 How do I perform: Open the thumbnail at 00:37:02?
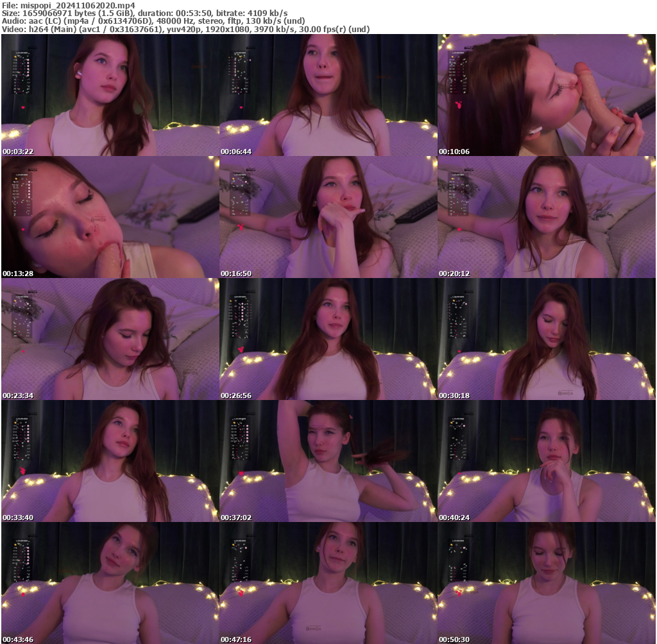(x=328, y=461)
